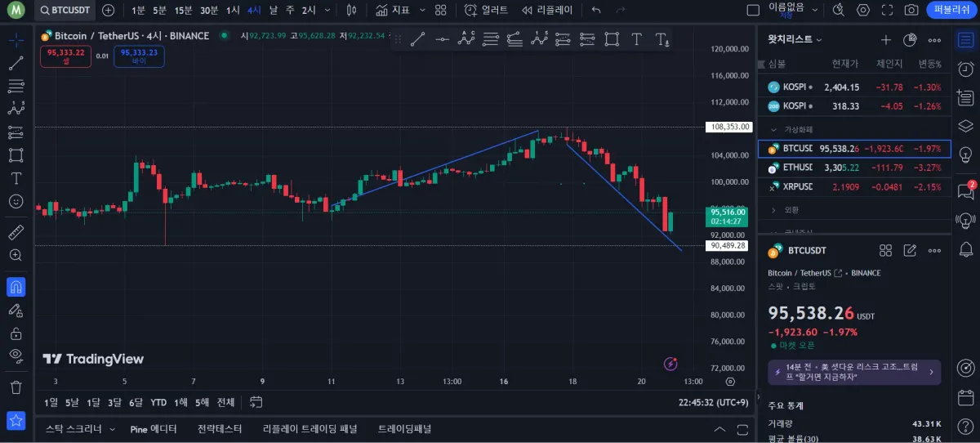The image size is (980, 443).
Task: Open the BTCUSDT details note edit icon
Action: click(x=910, y=250)
